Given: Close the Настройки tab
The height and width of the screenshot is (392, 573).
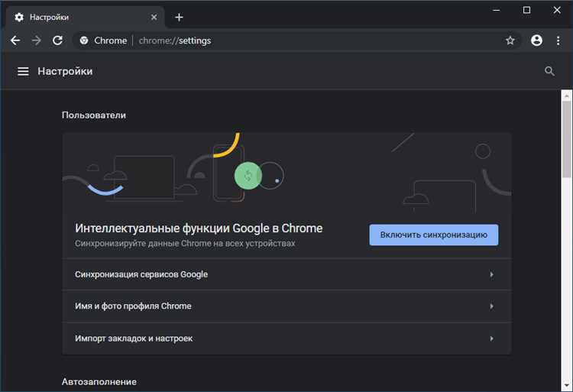Looking at the screenshot, I should tap(154, 17).
